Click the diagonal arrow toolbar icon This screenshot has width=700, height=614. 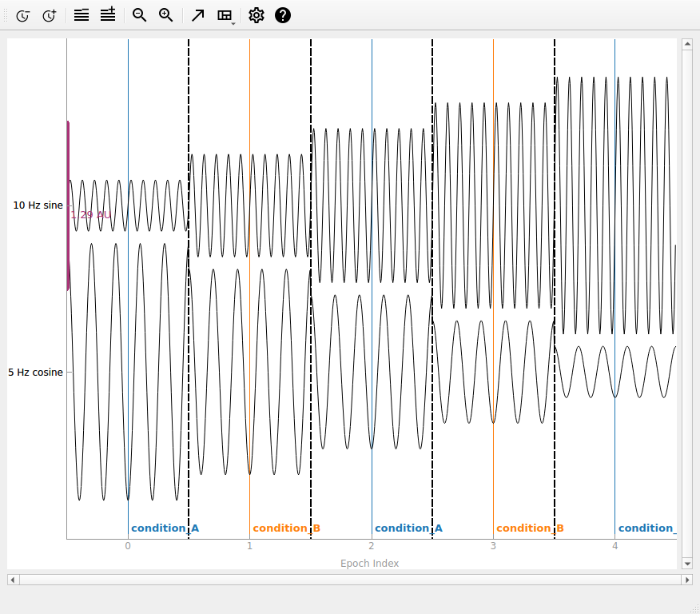click(197, 16)
